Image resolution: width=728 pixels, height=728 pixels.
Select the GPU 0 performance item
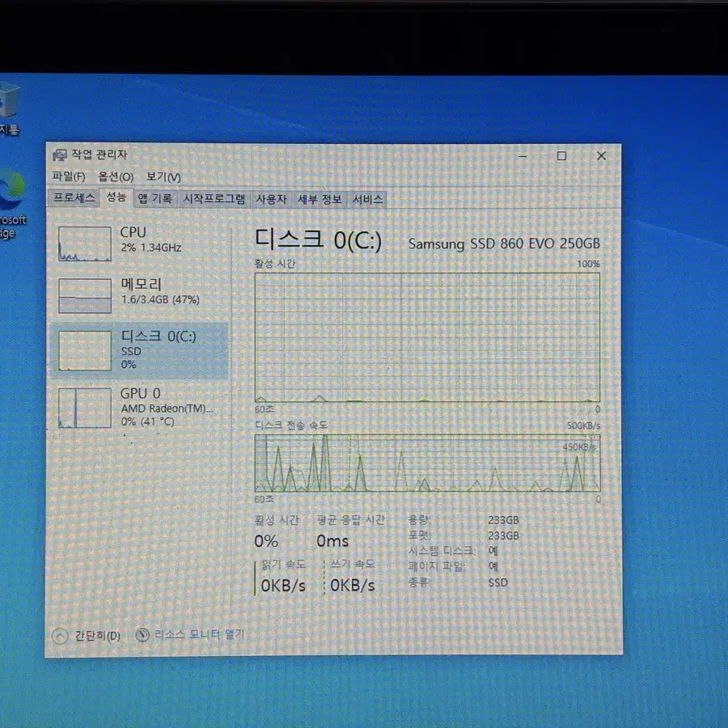tap(139, 408)
